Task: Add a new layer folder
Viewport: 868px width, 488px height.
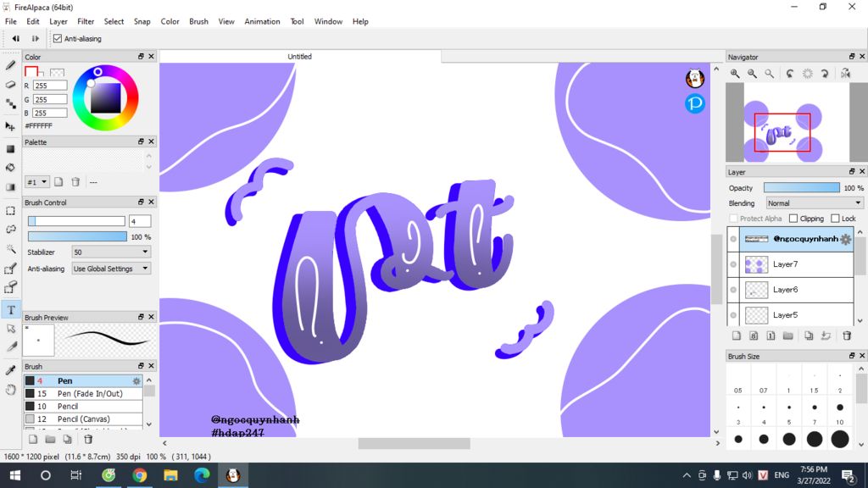Action: [788, 335]
